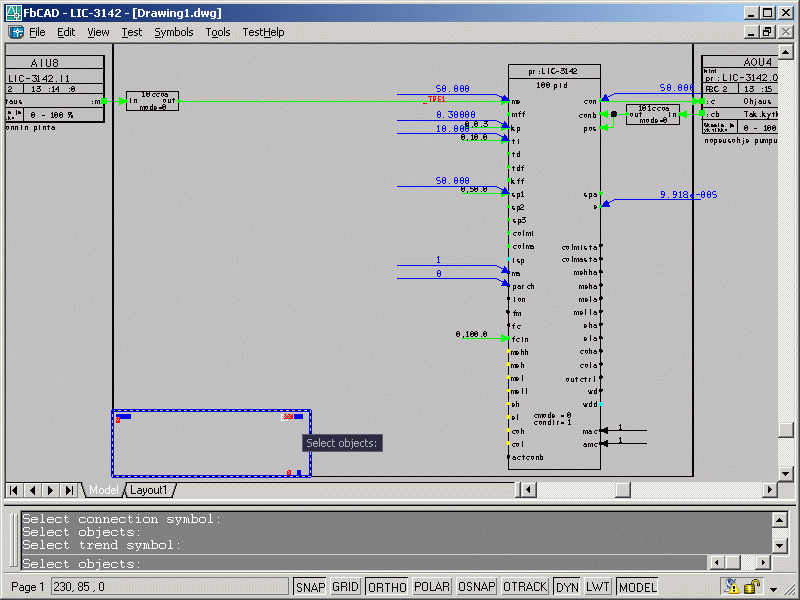
Task: Toggle DYN dynamic input button
Action: point(567,587)
